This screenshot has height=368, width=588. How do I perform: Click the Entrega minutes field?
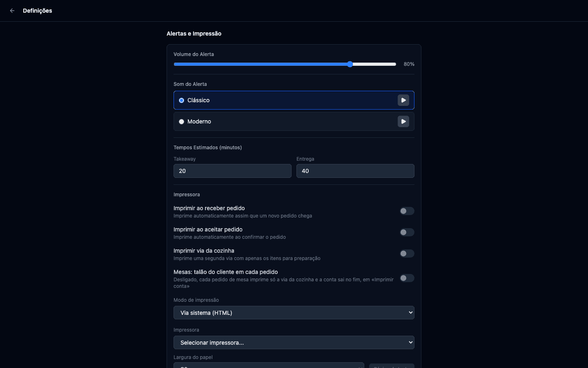pos(355,171)
